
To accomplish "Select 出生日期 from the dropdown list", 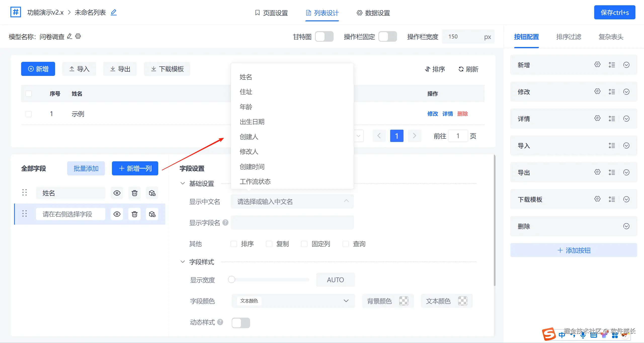I will [x=252, y=122].
